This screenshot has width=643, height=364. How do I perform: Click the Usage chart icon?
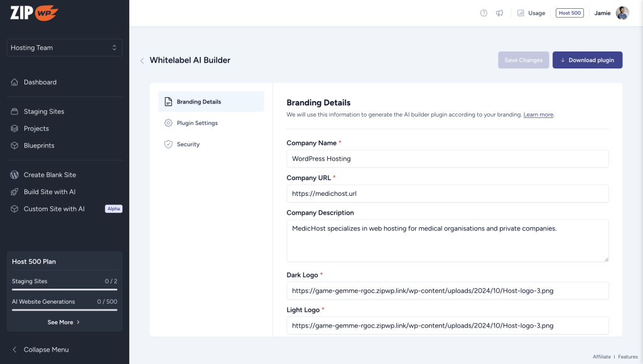point(521,13)
